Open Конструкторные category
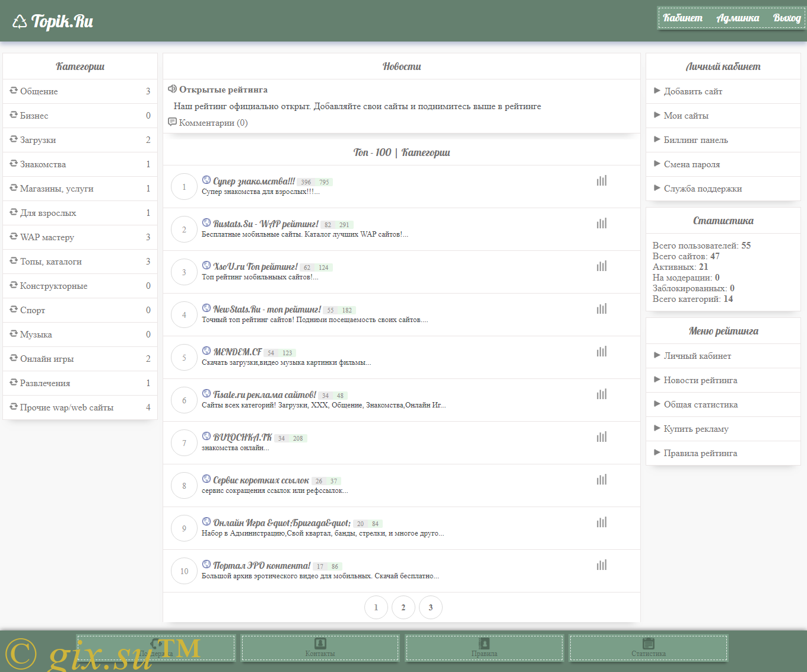The image size is (807, 672). tap(80, 286)
